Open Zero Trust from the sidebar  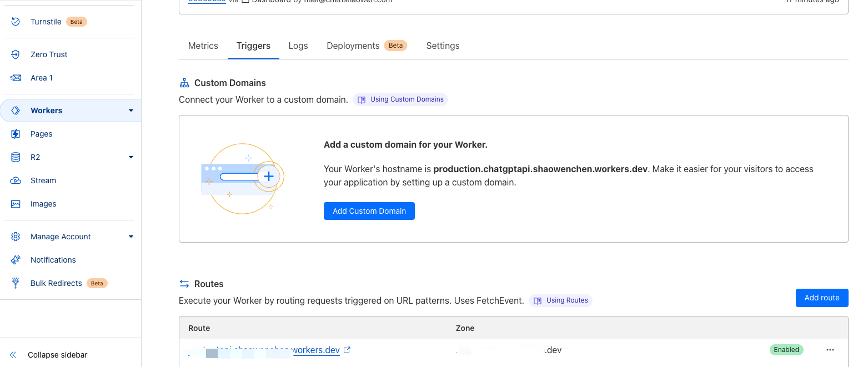[49, 54]
